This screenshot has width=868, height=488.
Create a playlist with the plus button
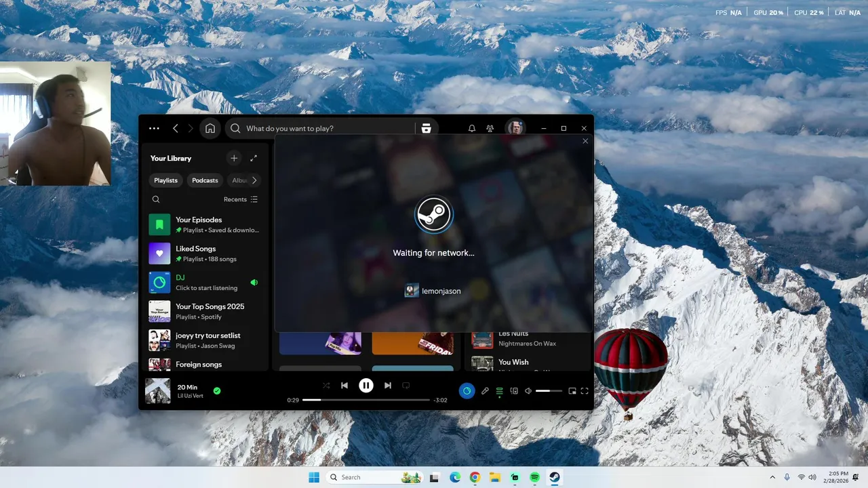click(x=234, y=158)
